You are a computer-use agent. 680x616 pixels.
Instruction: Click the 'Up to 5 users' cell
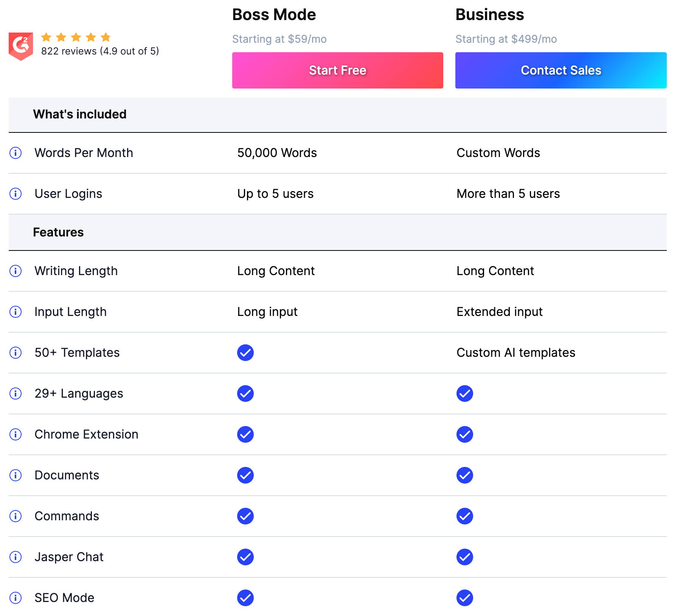(x=275, y=194)
